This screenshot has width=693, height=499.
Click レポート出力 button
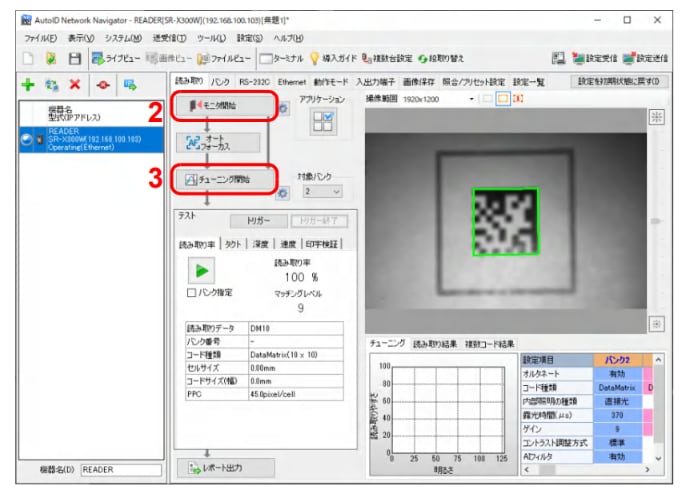(x=225, y=468)
